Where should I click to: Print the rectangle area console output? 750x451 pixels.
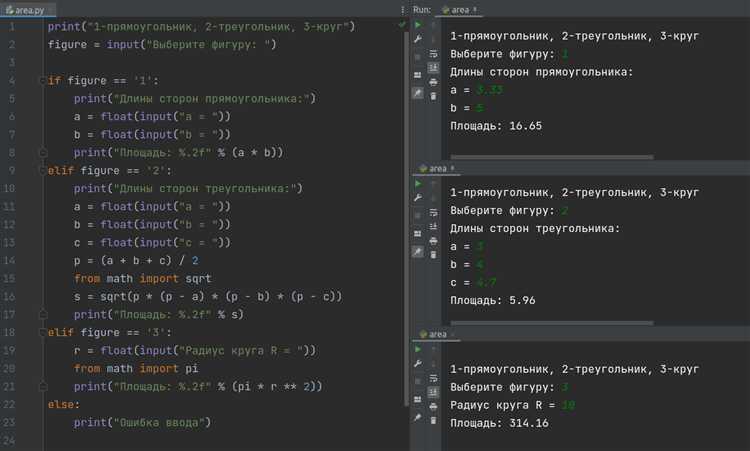(x=433, y=82)
